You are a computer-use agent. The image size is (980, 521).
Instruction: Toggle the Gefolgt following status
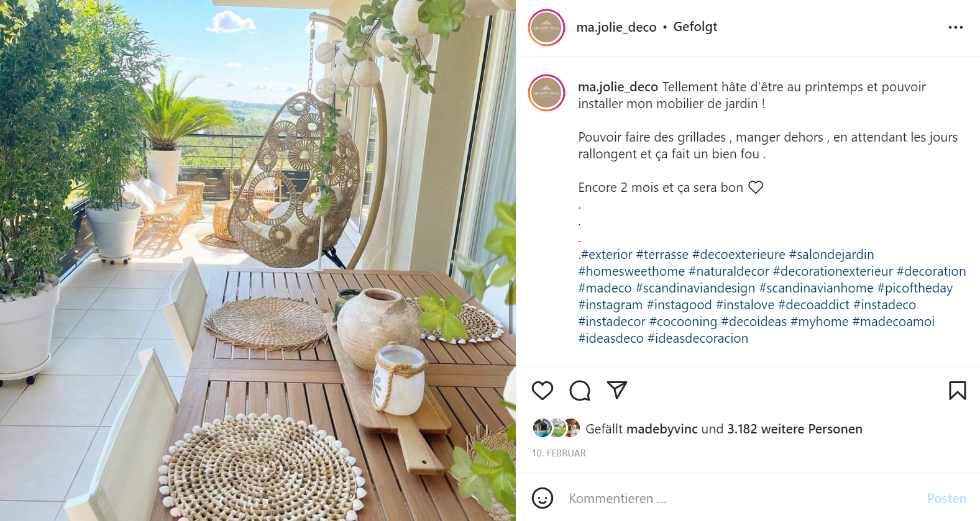coord(695,27)
